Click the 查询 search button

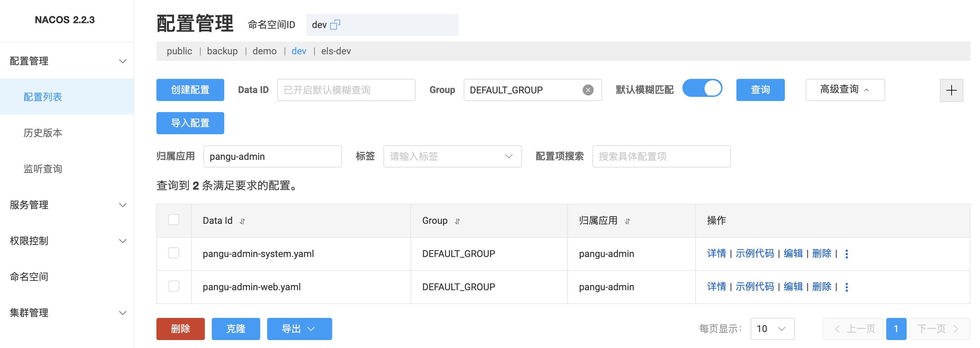pos(760,90)
